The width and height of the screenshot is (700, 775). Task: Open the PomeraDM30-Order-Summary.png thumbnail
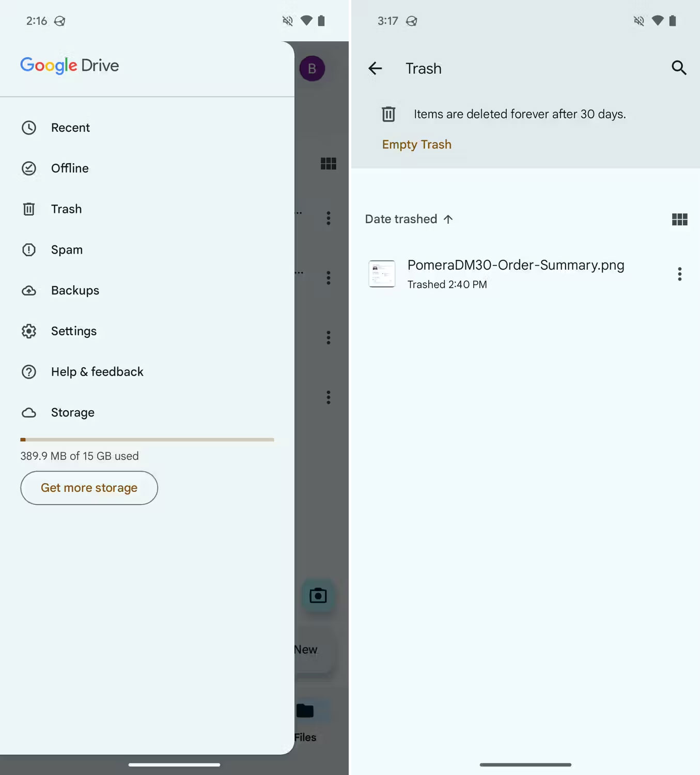point(382,274)
